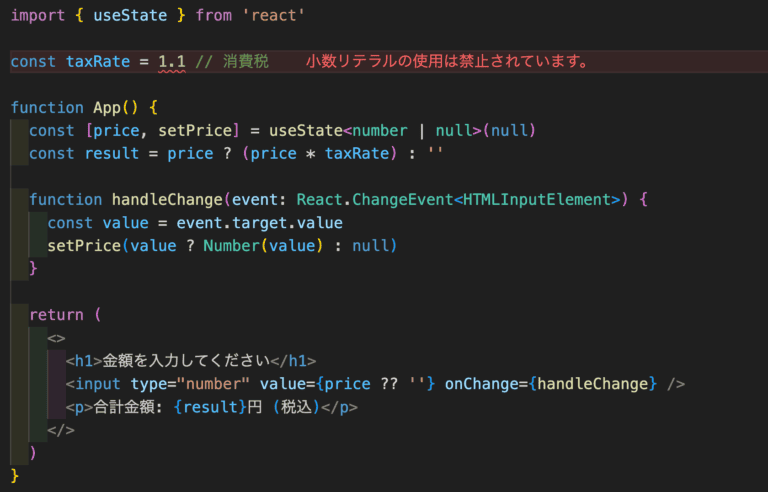Screen dimensions: 768x492
Task: Click the Number(value) conversion call
Action: click(264, 246)
